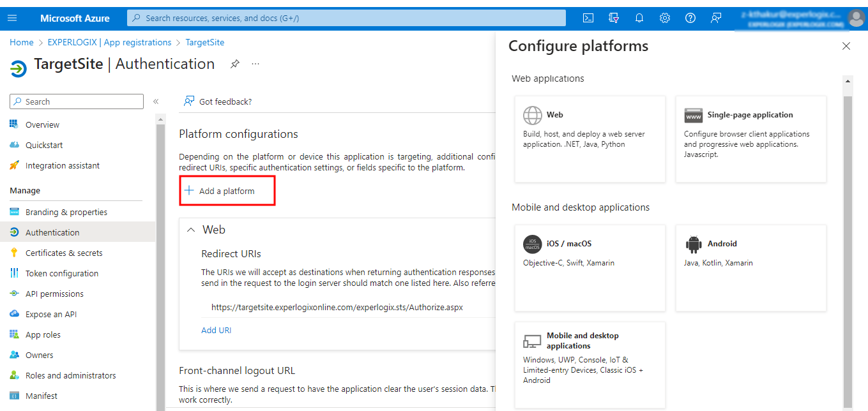
Task: Click the Overview grid icon
Action: point(14,124)
